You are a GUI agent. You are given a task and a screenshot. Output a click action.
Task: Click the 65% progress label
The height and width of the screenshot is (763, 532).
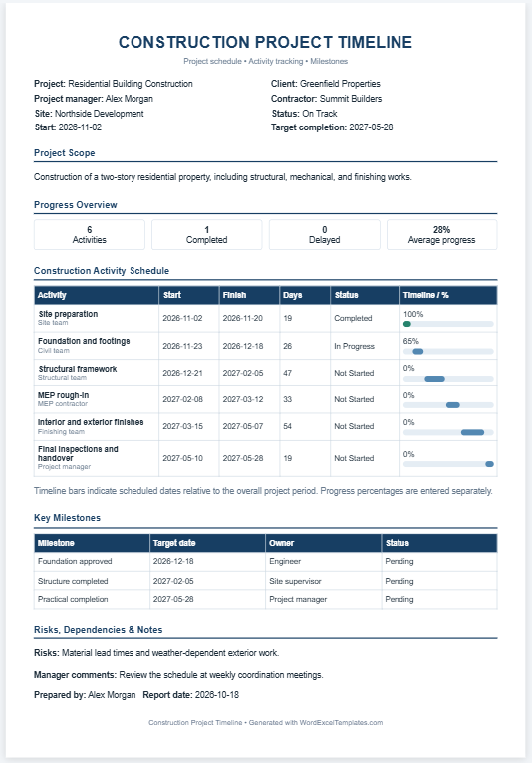411,341
